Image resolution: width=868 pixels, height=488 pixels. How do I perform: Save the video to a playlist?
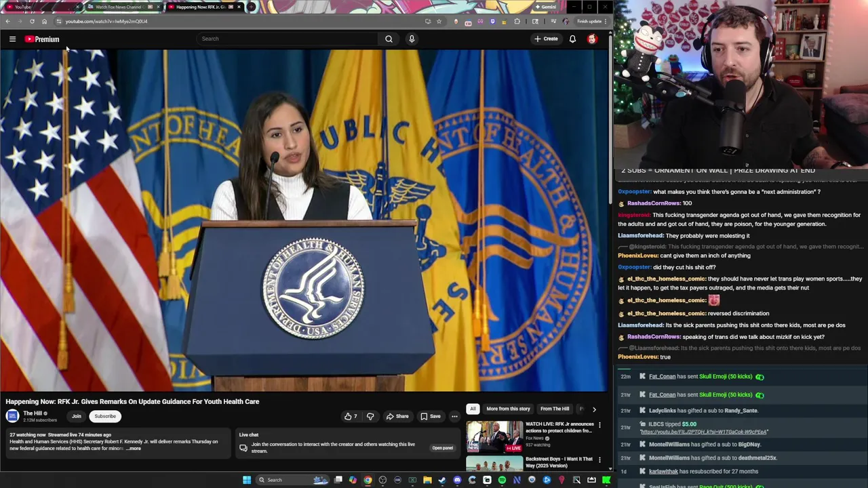(430, 416)
